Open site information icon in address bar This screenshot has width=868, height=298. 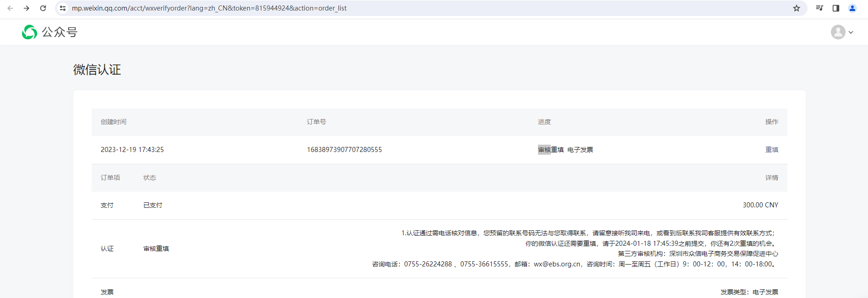coord(63,8)
